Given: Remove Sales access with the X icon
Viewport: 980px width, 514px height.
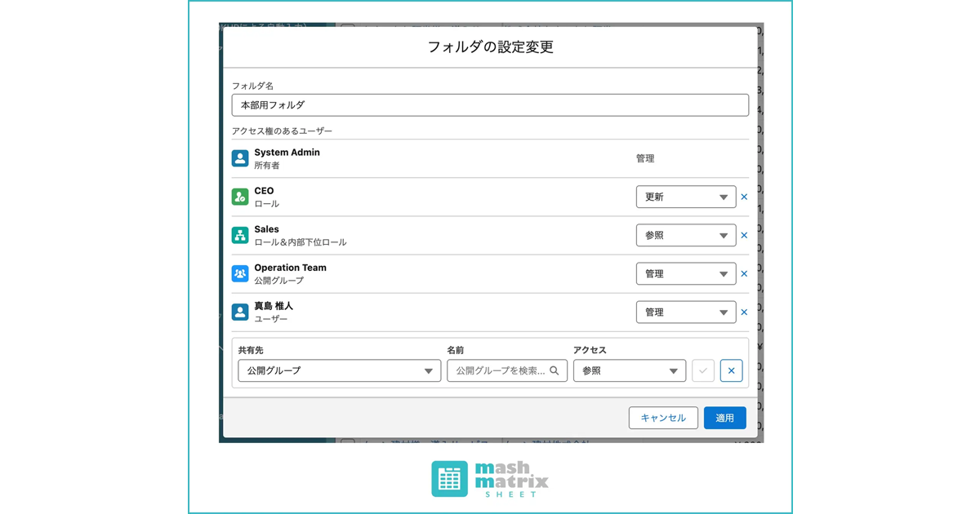Looking at the screenshot, I should coord(744,235).
